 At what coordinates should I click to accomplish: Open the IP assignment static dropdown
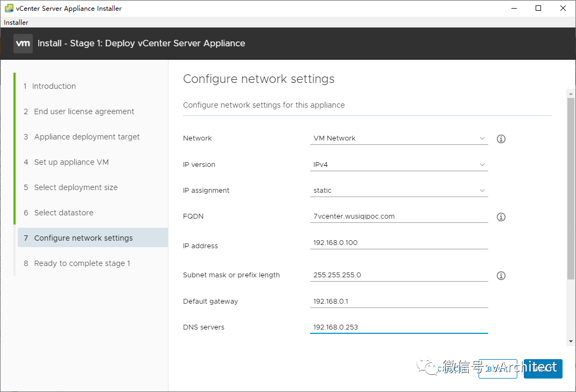tap(399, 191)
